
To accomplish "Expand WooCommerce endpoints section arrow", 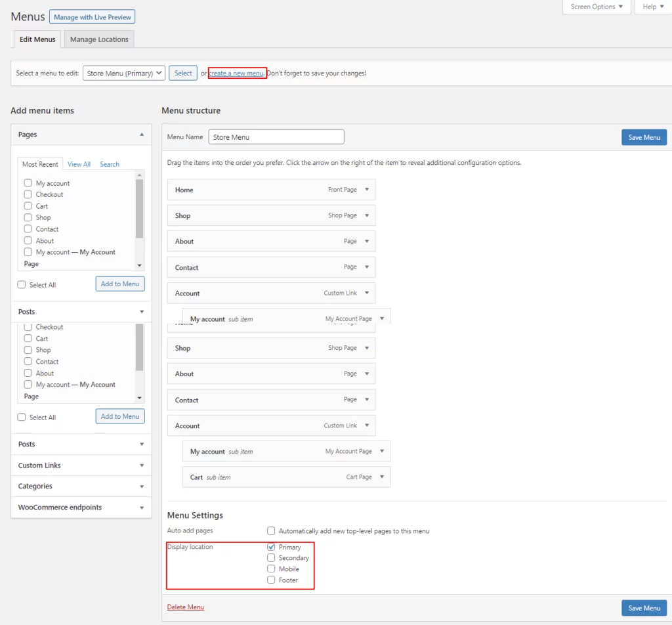I will 142,507.
